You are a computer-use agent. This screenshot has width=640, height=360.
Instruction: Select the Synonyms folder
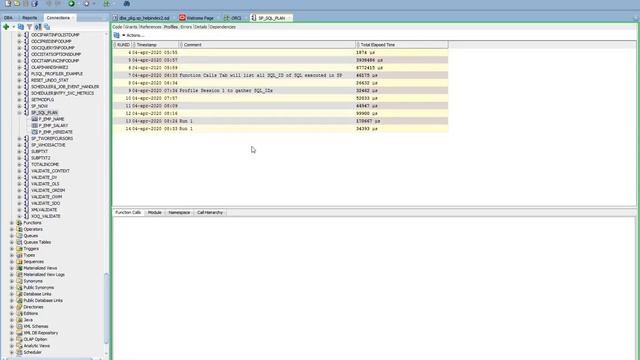(33, 281)
